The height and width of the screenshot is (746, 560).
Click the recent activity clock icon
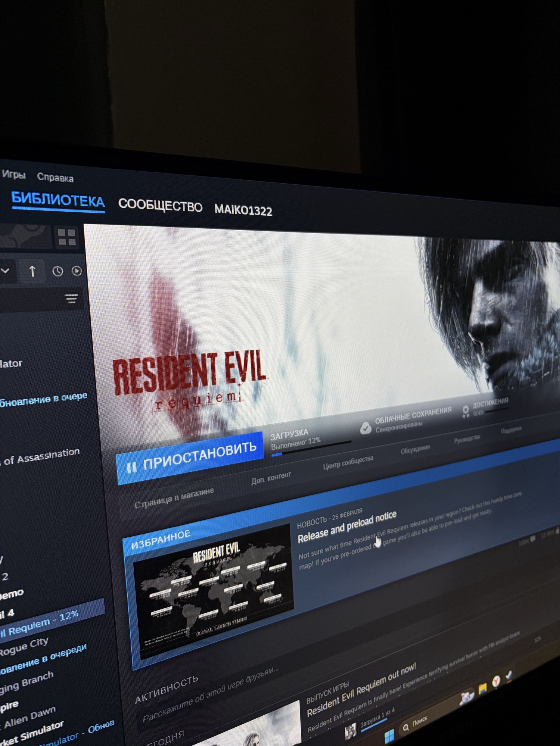pos(57,271)
